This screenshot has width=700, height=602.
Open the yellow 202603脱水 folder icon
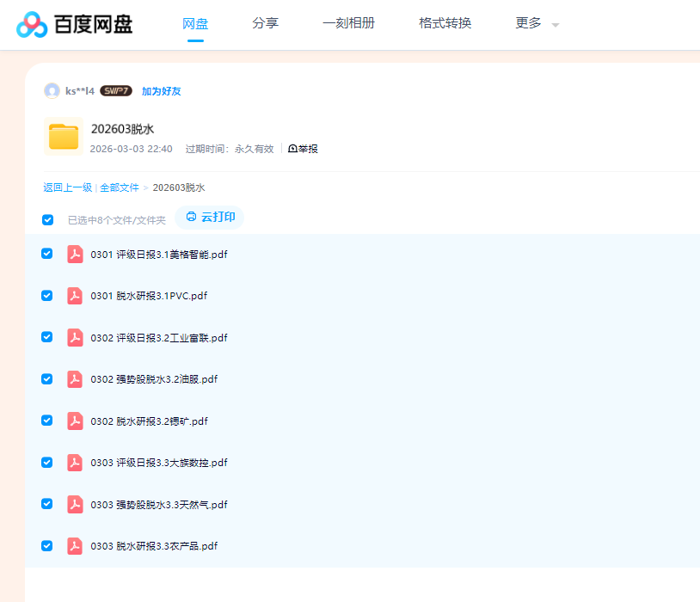tap(64, 136)
